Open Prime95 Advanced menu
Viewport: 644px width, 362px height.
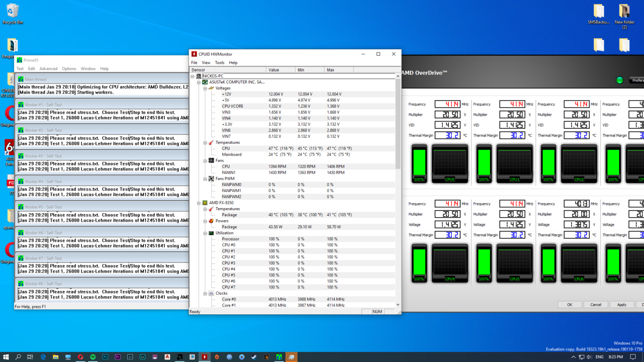48,69
